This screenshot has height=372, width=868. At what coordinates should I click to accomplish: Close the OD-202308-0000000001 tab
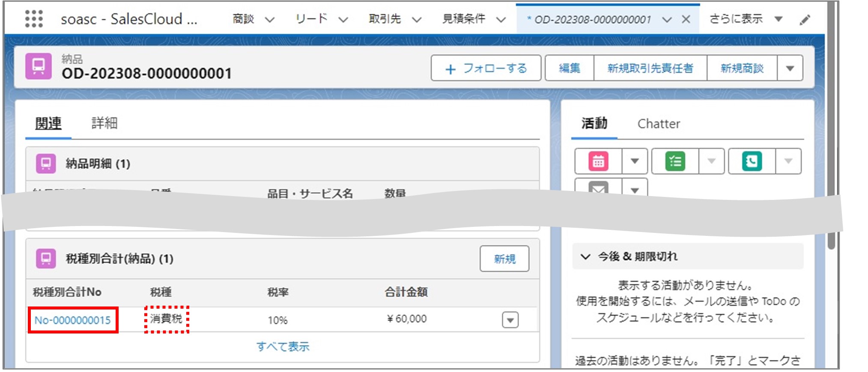(686, 19)
